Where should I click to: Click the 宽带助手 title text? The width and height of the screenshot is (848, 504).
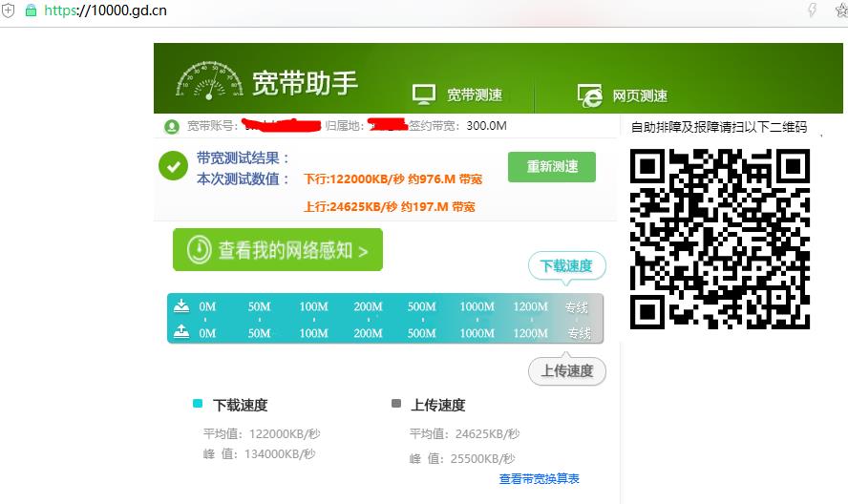click(305, 83)
